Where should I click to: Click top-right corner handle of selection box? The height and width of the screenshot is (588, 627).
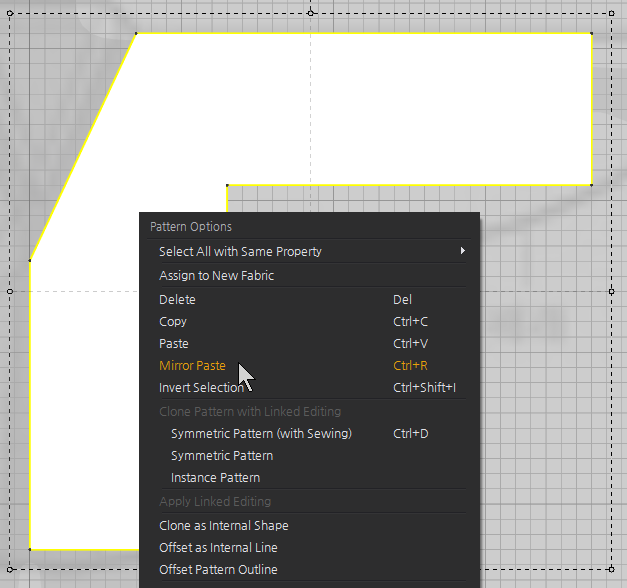(611, 13)
